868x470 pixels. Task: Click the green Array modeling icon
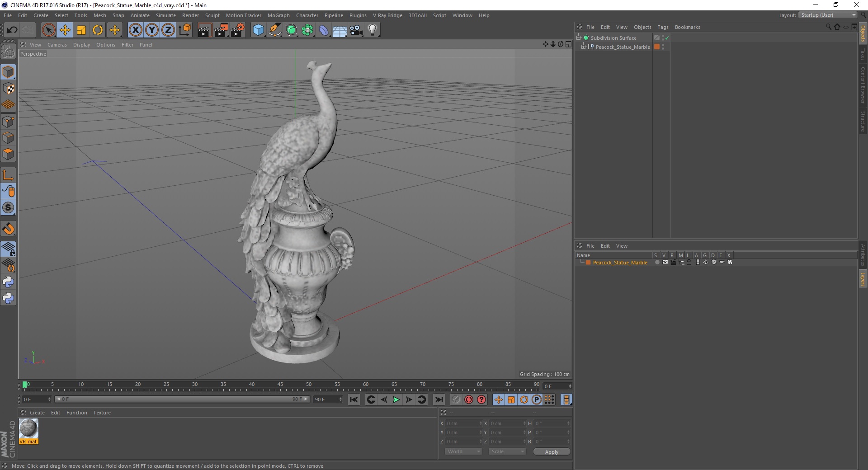307,30
